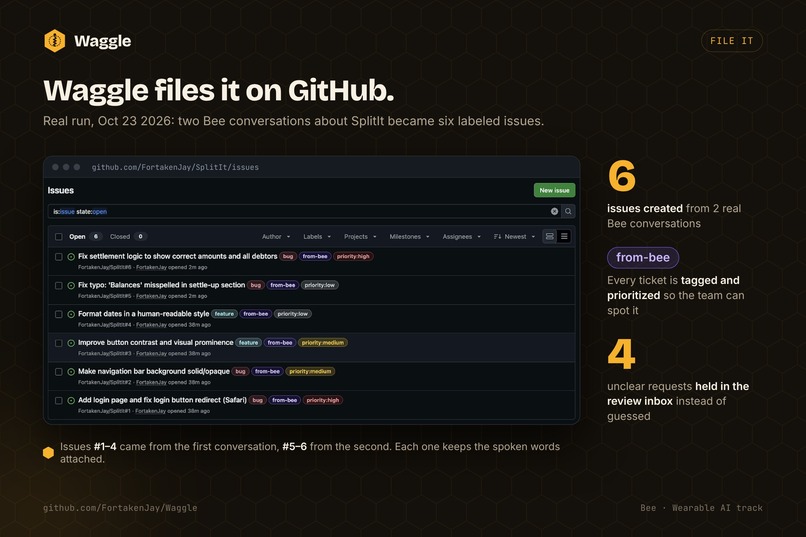Click the footer link github.com/FortakenJay/Waggle
The image size is (806, 537).
click(120, 508)
